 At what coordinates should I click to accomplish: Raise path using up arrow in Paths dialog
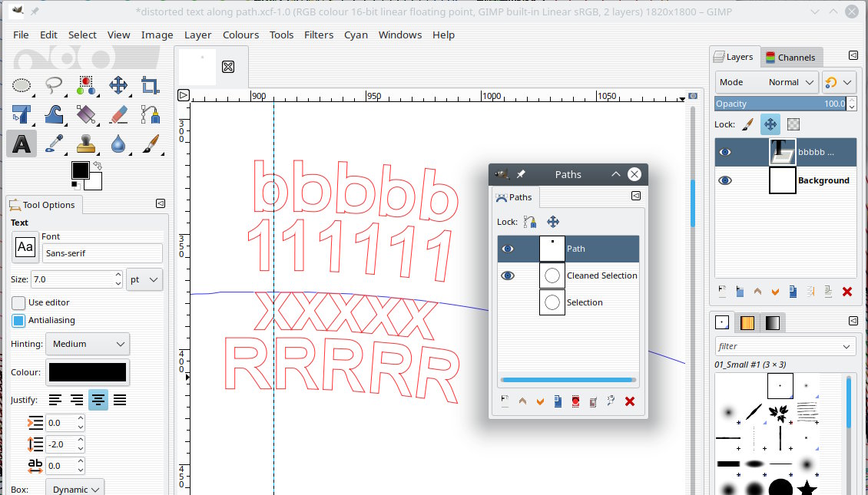pos(522,401)
